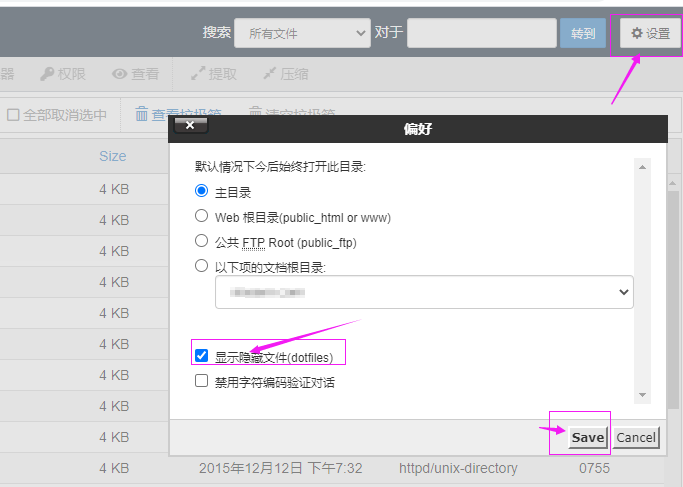Click the dialog scrollbar up arrow
This screenshot has width=683, height=487.
642,167
